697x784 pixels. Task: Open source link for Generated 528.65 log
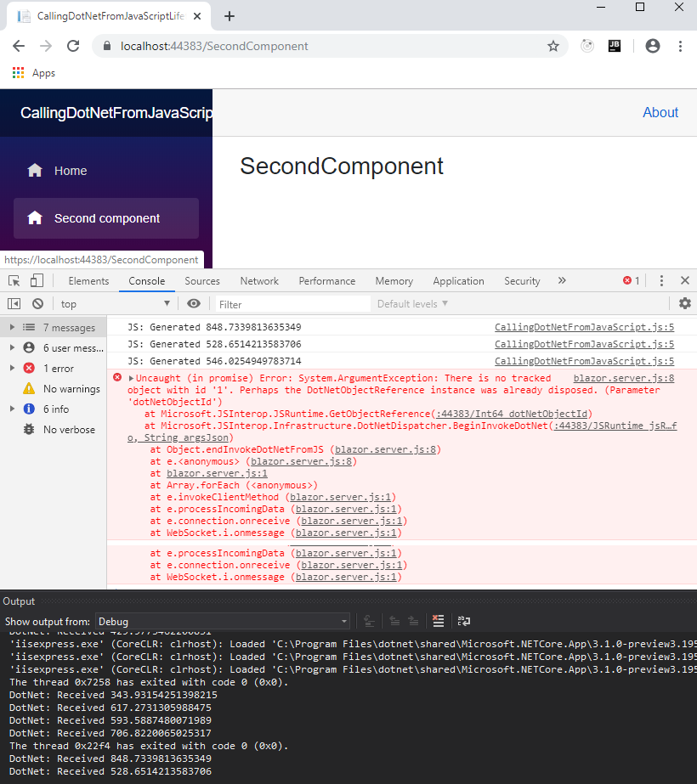point(584,344)
